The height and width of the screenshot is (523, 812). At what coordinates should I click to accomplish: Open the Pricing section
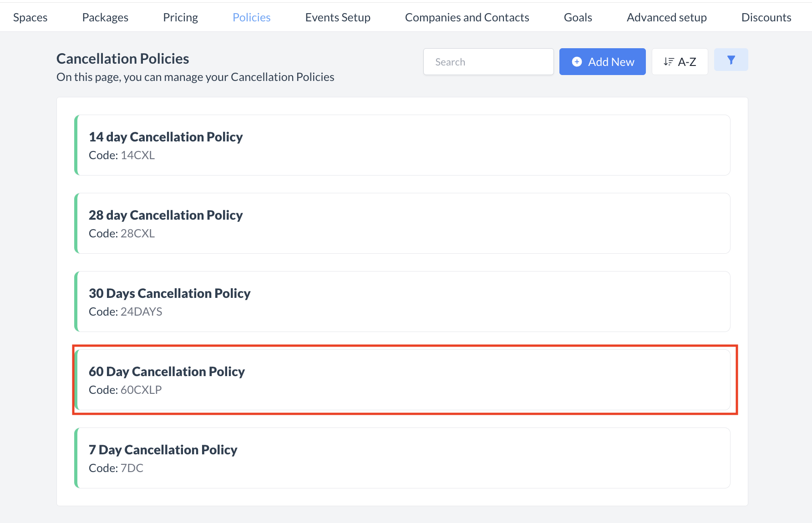click(180, 17)
